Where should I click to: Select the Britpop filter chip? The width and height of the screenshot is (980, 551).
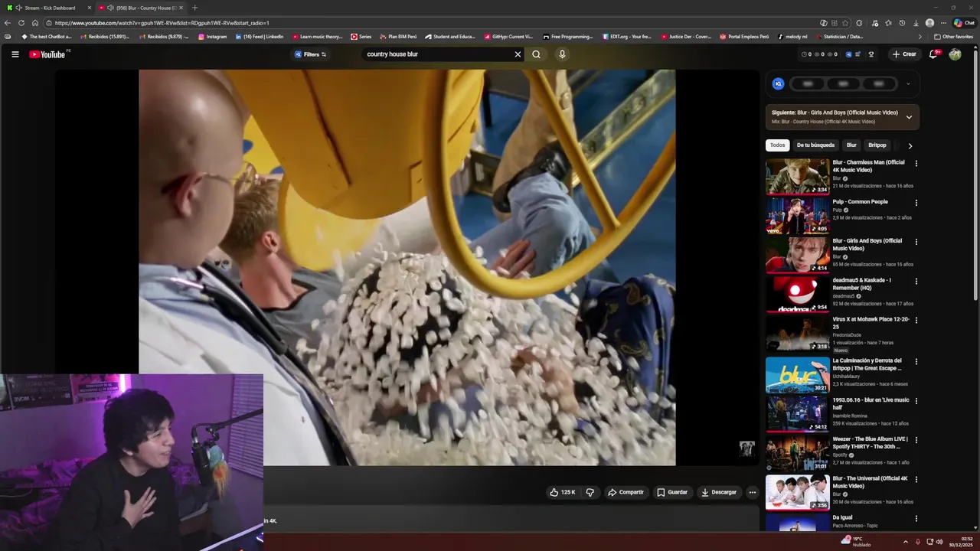(877, 145)
